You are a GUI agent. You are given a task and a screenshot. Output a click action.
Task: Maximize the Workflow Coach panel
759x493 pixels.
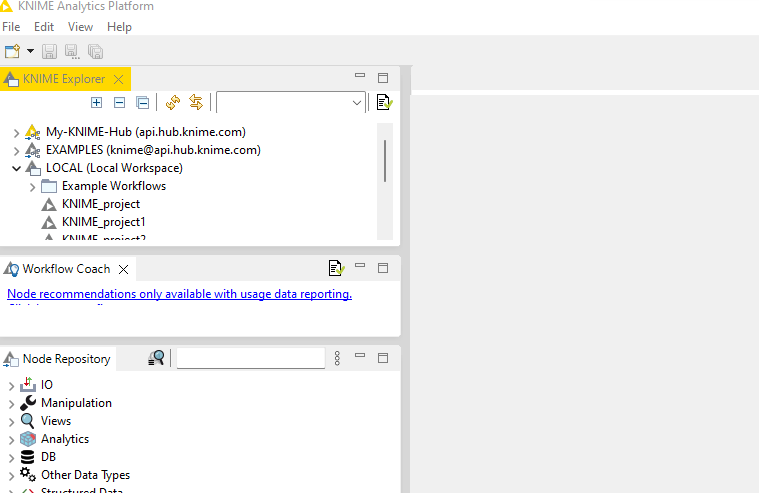(x=383, y=268)
